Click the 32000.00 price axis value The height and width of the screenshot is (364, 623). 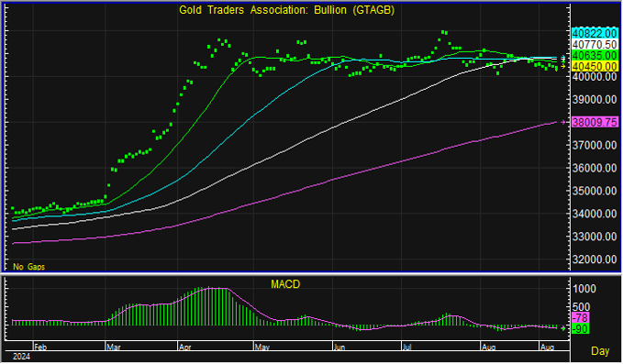click(x=595, y=259)
